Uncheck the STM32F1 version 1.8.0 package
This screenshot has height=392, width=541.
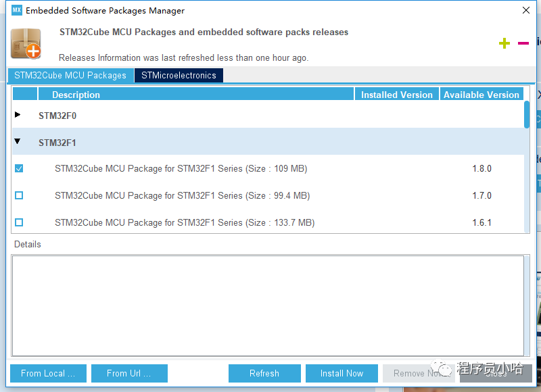pyautogui.click(x=19, y=168)
